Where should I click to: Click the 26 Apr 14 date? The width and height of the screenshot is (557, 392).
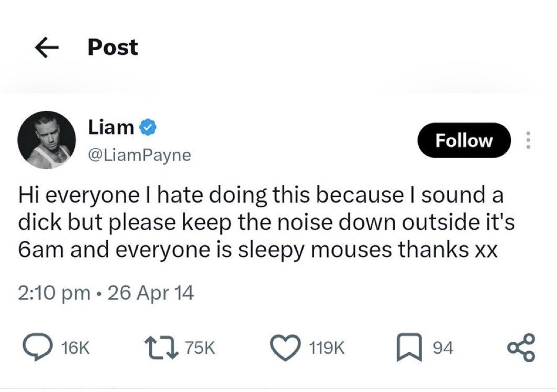(151, 293)
